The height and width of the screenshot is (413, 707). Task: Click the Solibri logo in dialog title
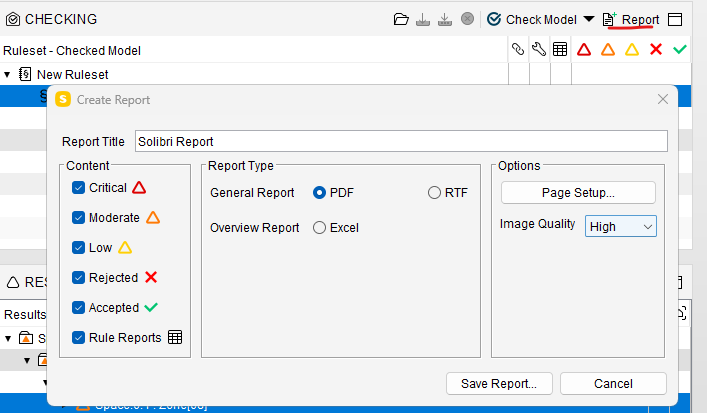coord(63,99)
